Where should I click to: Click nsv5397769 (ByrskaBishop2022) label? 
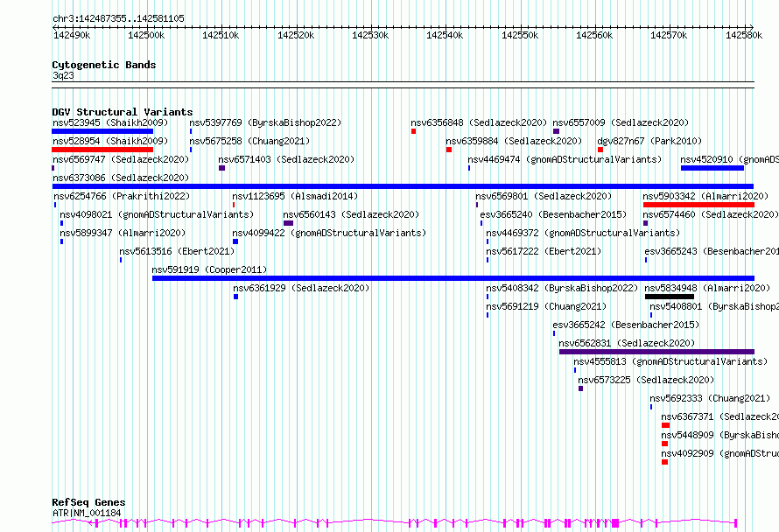point(265,122)
